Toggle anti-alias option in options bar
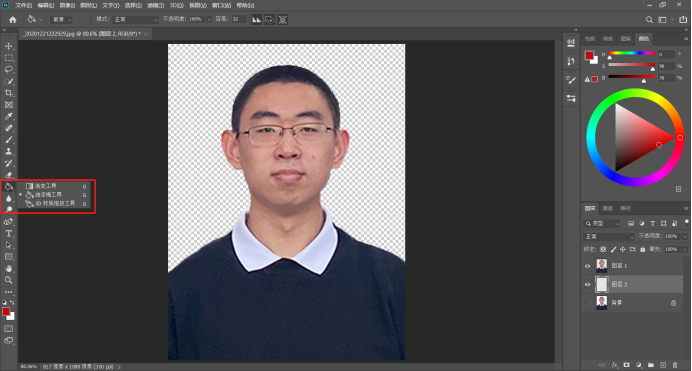The image size is (692, 371). click(x=256, y=19)
